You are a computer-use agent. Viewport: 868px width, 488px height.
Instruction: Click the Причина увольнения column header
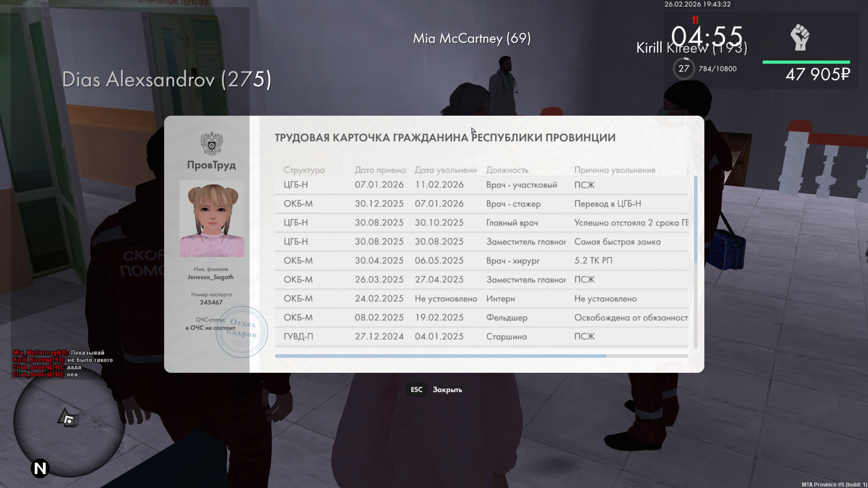(614, 170)
